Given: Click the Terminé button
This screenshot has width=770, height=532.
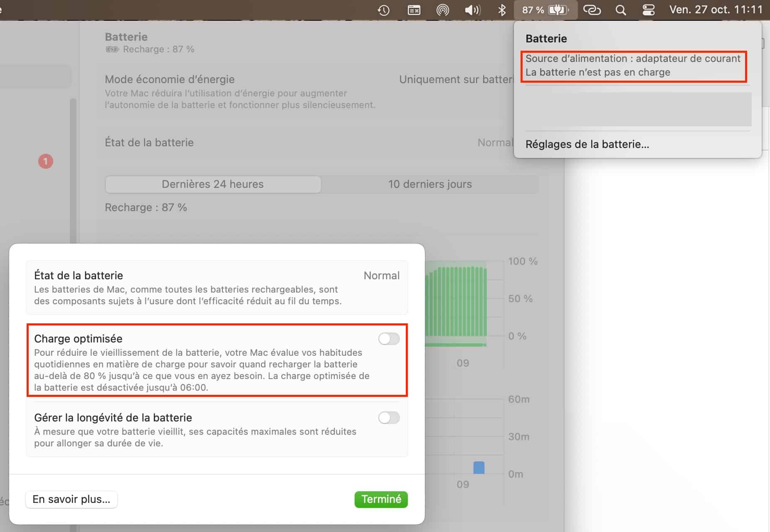Looking at the screenshot, I should click(x=381, y=499).
